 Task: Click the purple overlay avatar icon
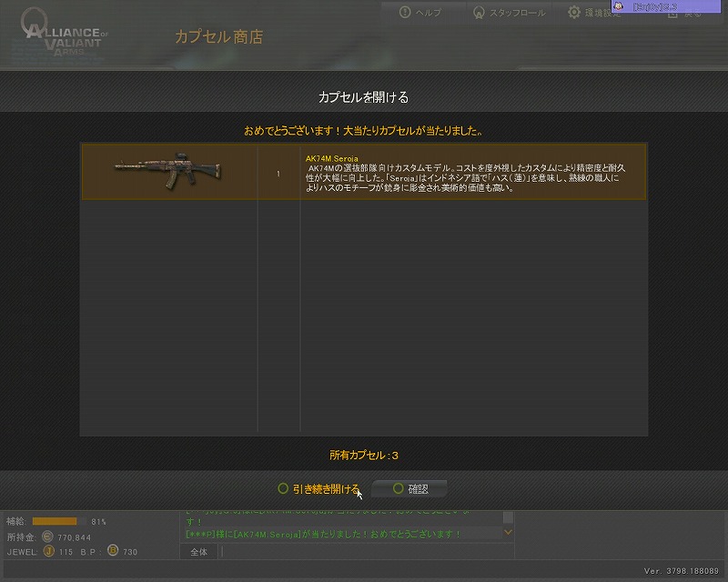point(619,5)
